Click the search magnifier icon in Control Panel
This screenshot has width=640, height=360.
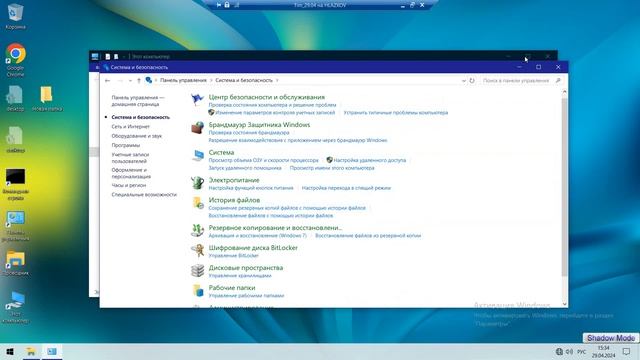pyautogui.click(x=558, y=81)
